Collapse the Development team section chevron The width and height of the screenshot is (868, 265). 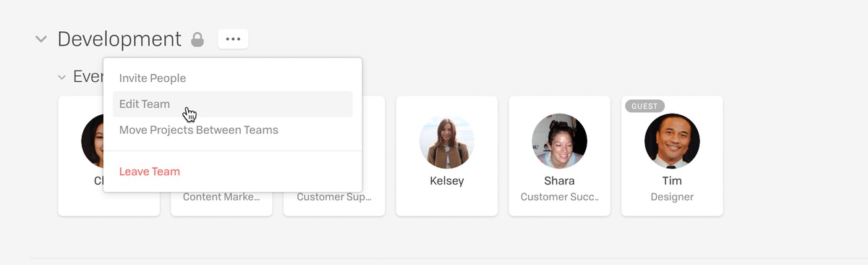(x=41, y=39)
